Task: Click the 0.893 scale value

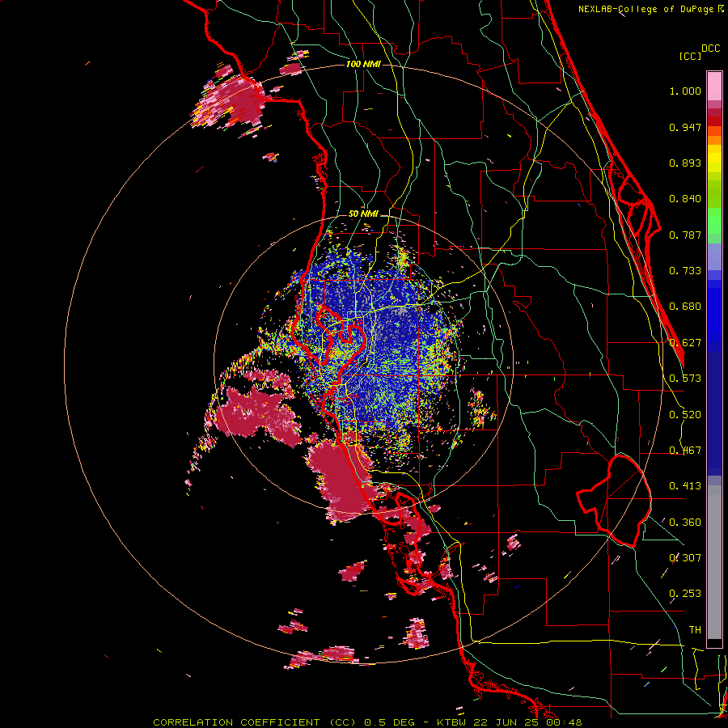Action: tap(685, 163)
